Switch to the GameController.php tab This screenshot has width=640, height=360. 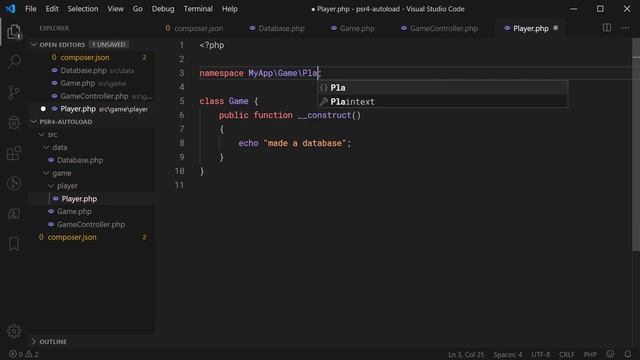440,28
